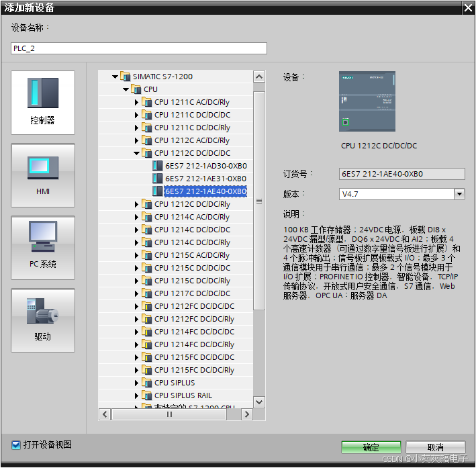Click the CPU 1212C device preview image
The width and height of the screenshot is (476, 468).
coord(367,101)
